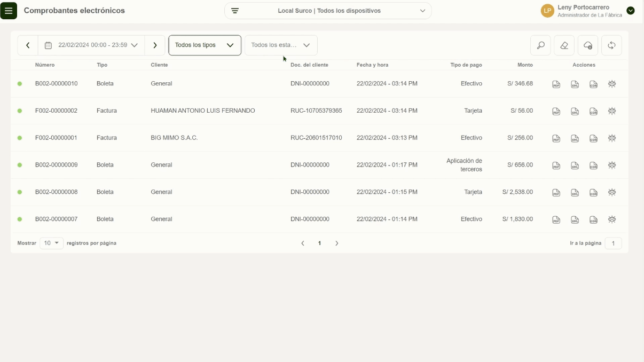This screenshot has height=362, width=644.
Task: Download XML for B002-00000008
Action: [575, 193]
